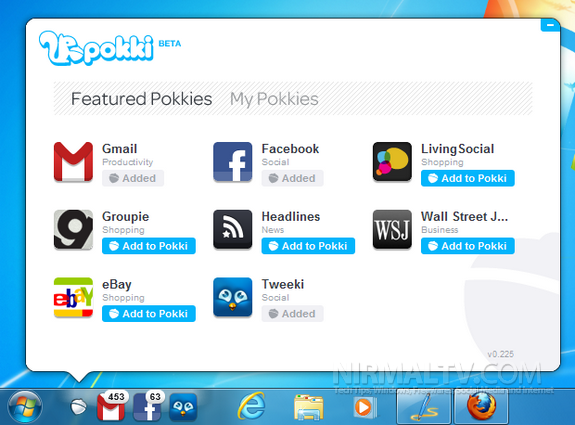Click the Groupie app icon

point(73,230)
